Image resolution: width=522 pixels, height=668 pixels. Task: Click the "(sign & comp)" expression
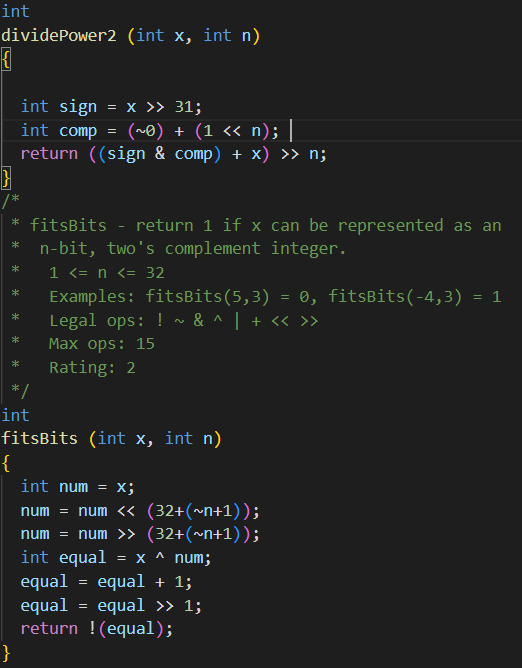point(160,154)
